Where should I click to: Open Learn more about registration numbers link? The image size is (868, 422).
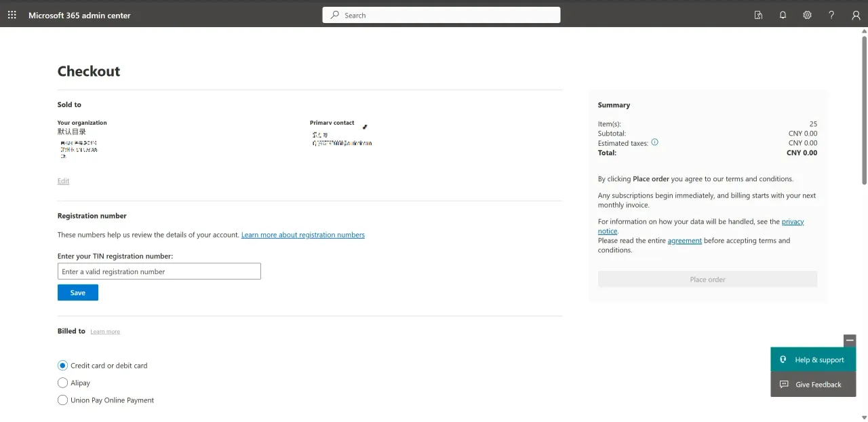[303, 235]
